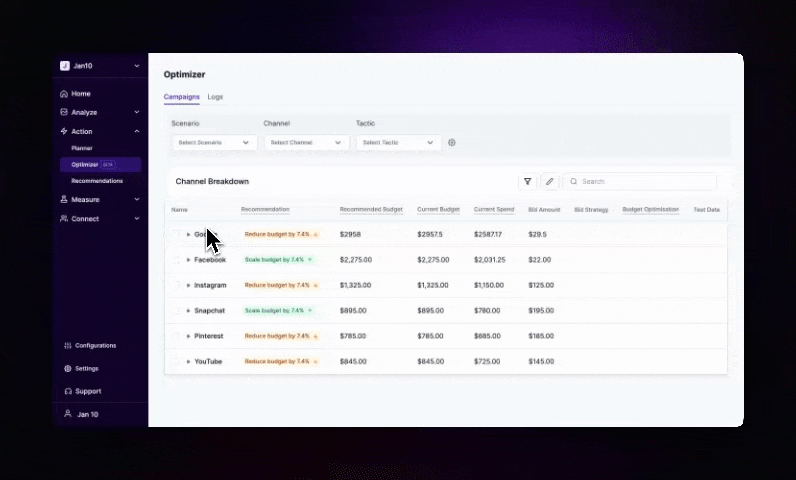Sort by Recommended Budget column header
796x480 pixels.
[371, 210]
